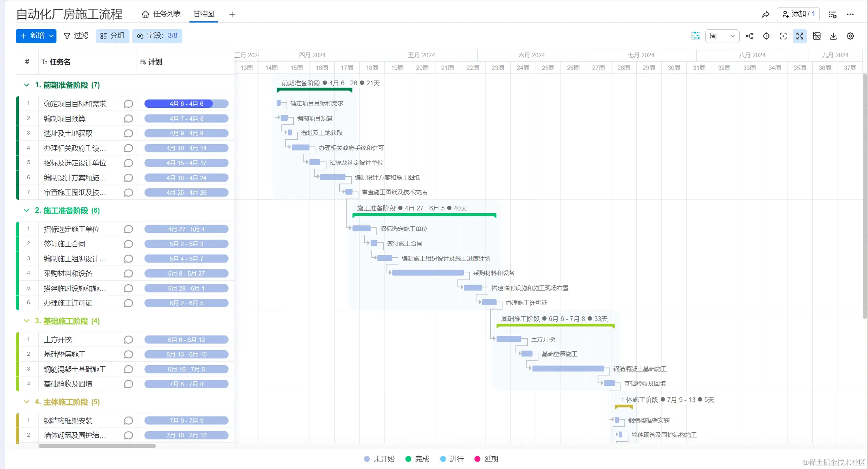The height and width of the screenshot is (469, 868).
Task: Toggle the colored dots display icon
Action: point(696,36)
